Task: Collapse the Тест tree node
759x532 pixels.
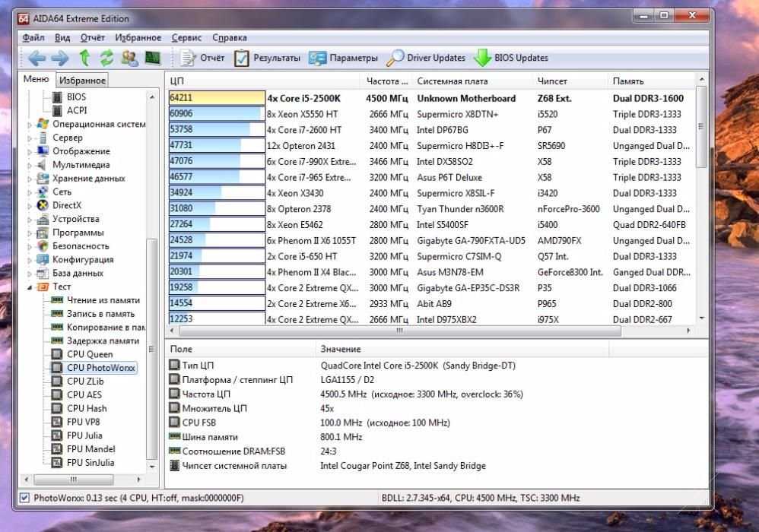Action: click(29, 287)
